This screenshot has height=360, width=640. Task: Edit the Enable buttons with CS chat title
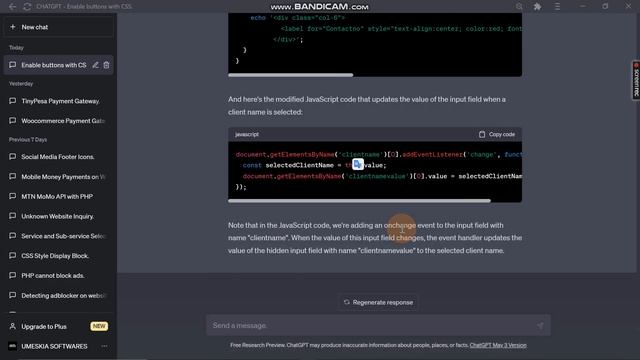[x=96, y=65]
